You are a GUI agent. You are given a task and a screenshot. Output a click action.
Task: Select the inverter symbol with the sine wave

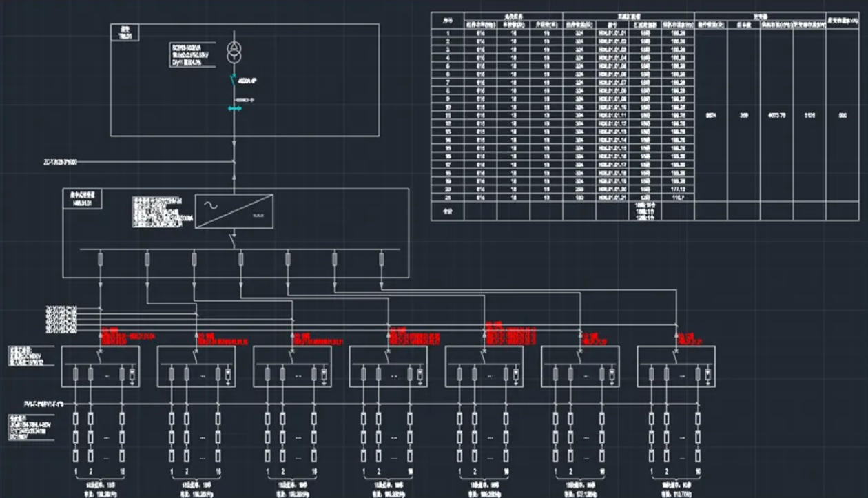click(234, 210)
